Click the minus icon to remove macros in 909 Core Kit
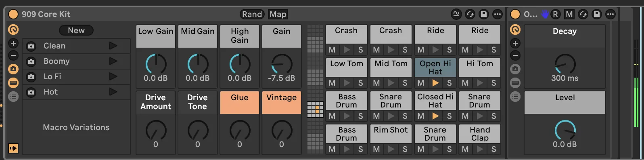This screenshot has width=644, height=160. pos(13,55)
